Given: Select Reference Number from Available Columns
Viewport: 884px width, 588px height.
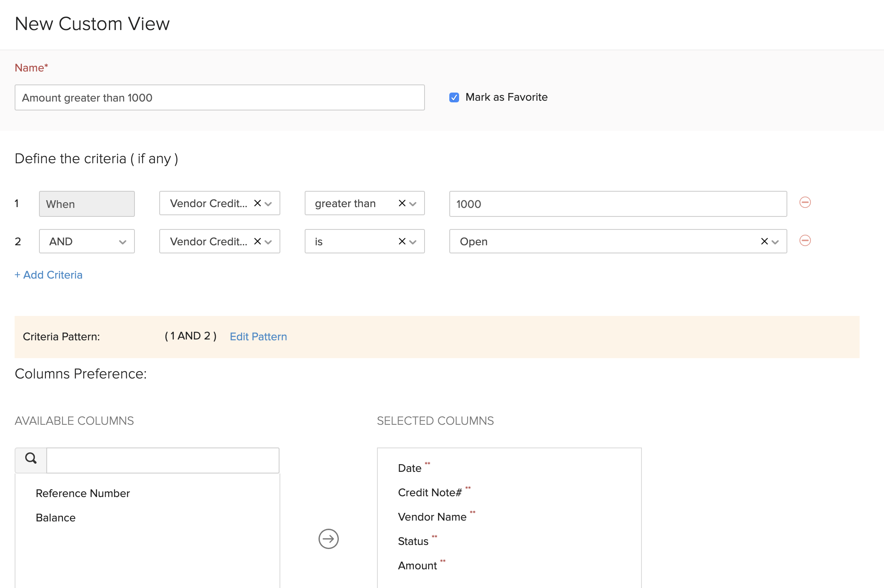Looking at the screenshot, I should click(82, 493).
